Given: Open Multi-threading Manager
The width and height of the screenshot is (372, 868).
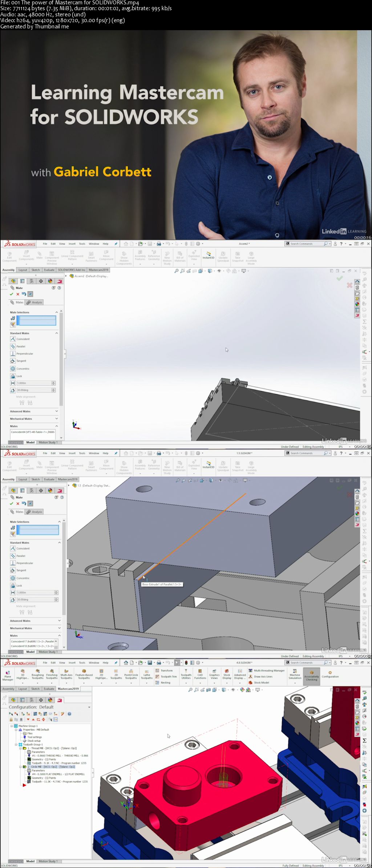Looking at the screenshot, I should coord(267,671).
